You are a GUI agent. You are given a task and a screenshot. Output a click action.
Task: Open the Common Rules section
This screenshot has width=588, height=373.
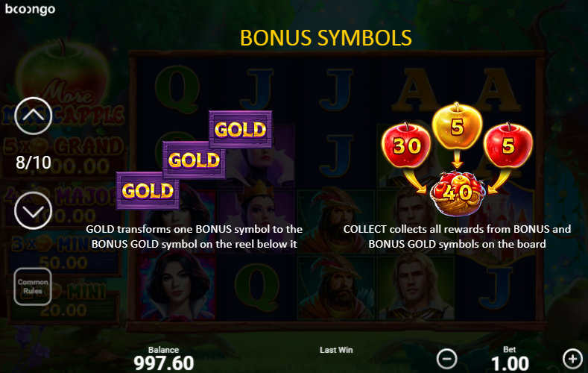[33, 286]
